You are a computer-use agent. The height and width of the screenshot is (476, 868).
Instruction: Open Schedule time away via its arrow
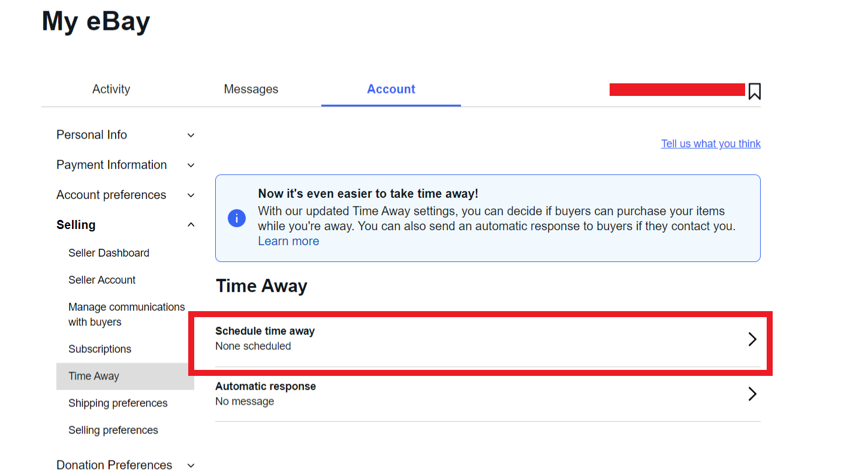click(x=752, y=339)
